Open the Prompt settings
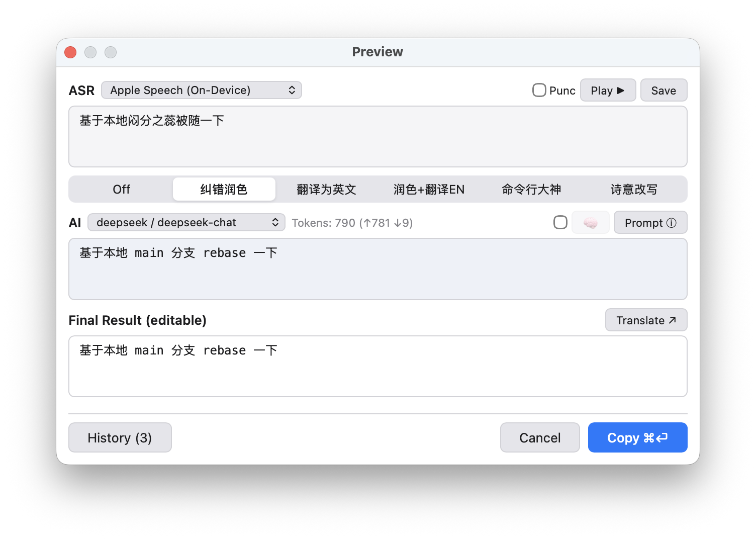Screen dimensions: 756x539 click(650, 222)
